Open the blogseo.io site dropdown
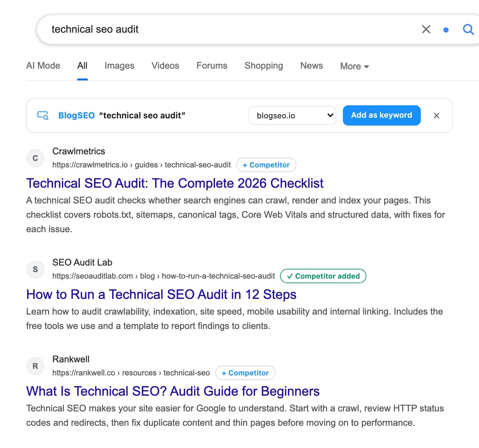 tap(293, 115)
